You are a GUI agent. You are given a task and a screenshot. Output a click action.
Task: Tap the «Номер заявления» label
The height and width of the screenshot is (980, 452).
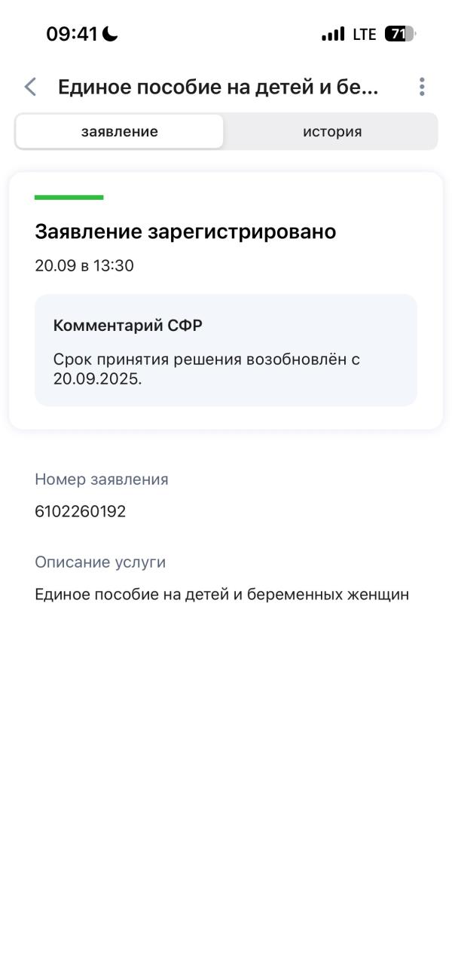click(102, 479)
